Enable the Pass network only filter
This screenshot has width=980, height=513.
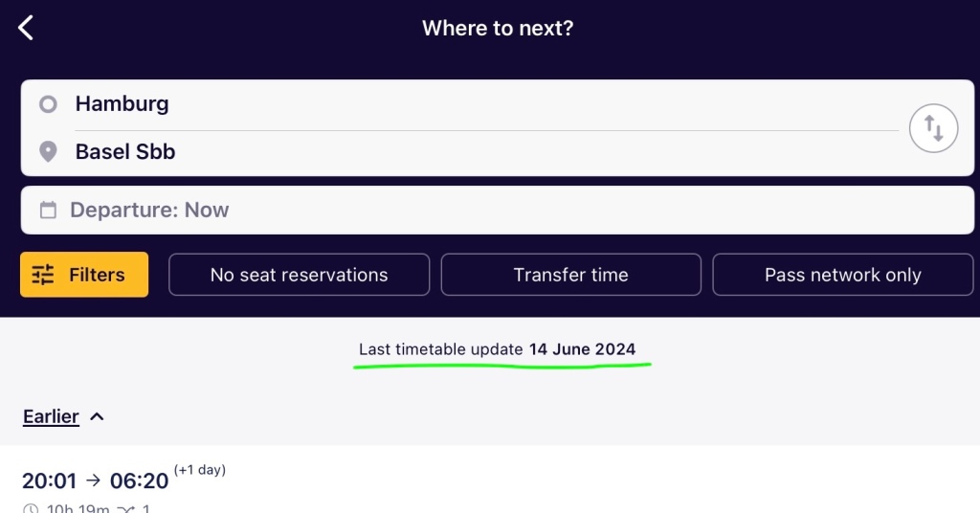842,275
